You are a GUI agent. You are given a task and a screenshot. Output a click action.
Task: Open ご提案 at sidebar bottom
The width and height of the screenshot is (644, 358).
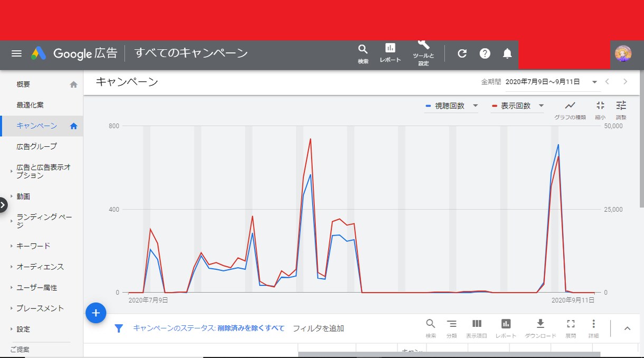[20, 350]
